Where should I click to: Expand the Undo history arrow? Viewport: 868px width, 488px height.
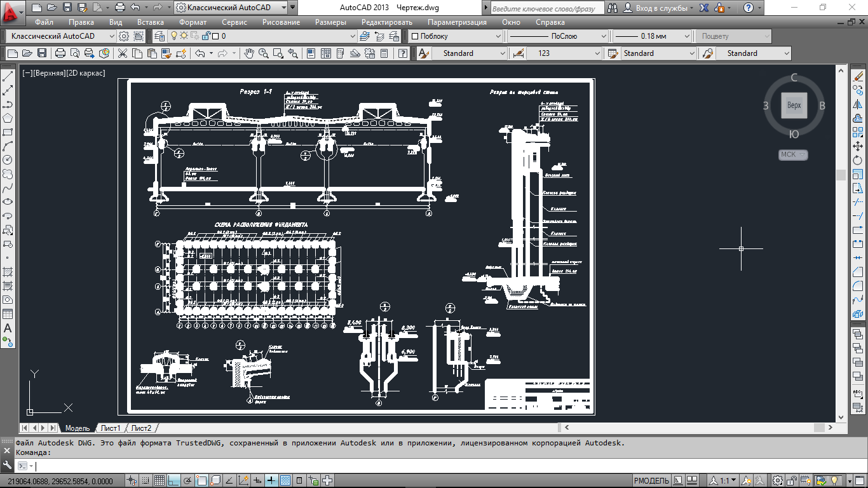(x=212, y=53)
